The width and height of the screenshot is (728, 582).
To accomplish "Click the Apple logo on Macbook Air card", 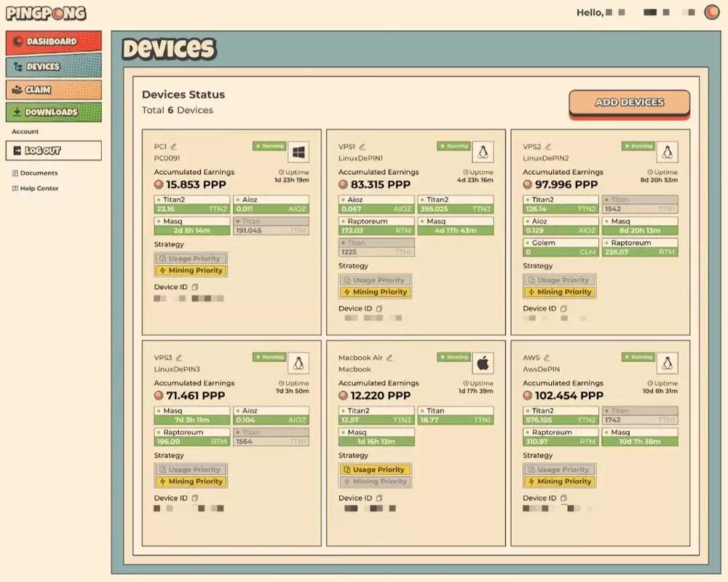I will pos(482,363).
